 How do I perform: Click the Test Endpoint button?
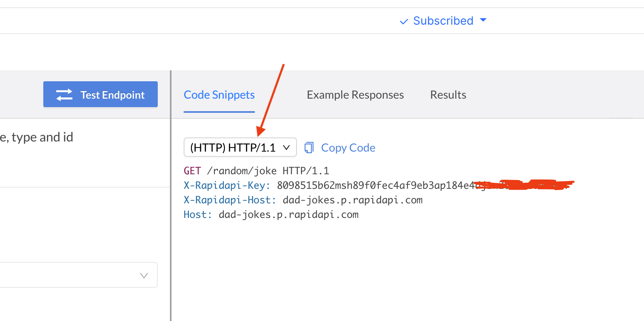[x=100, y=94]
